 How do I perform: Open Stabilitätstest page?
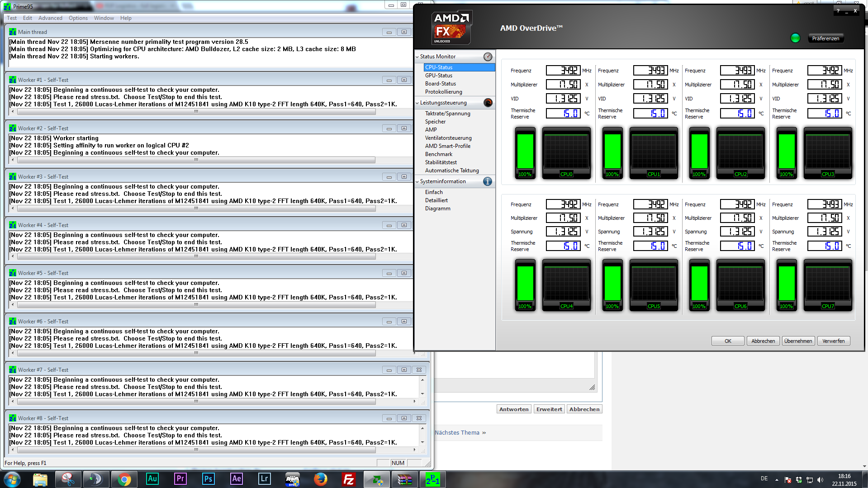click(441, 162)
